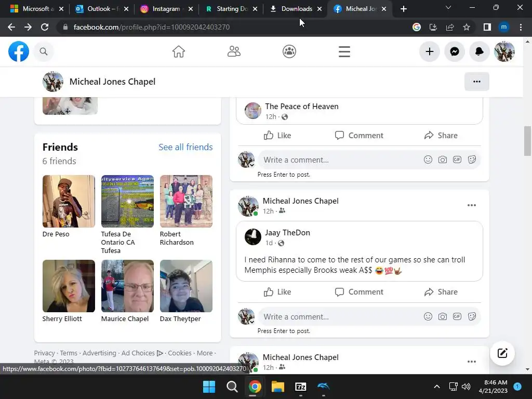This screenshot has height=399, width=532.
Task: Open Dre Peso friend thumbnail
Action: (69, 201)
